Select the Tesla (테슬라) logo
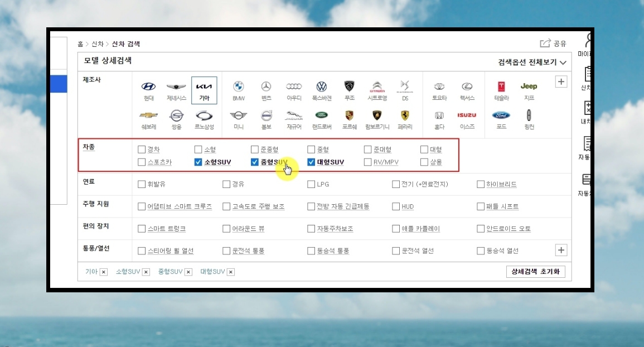This screenshot has height=347, width=644. (501, 87)
